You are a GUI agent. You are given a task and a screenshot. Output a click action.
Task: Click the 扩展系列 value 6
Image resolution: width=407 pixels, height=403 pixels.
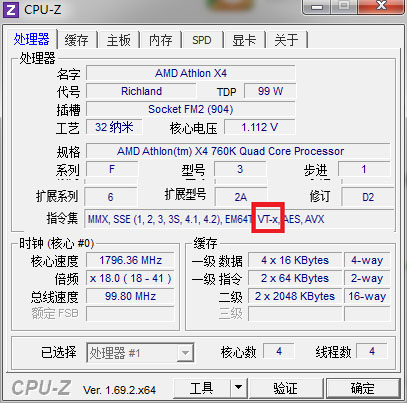click(x=111, y=197)
